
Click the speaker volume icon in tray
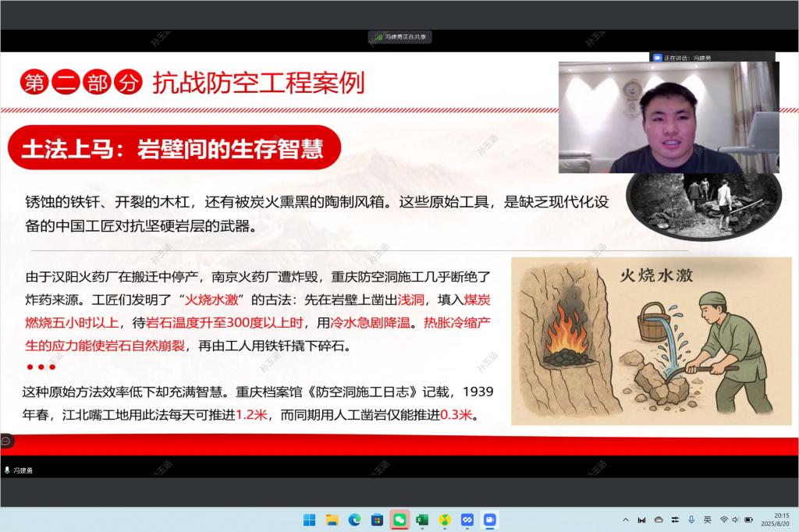click(735, 520)
